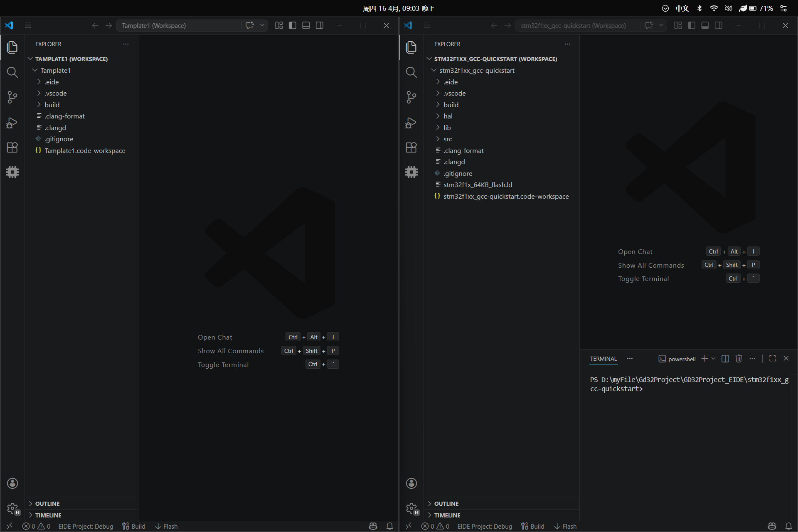Toggle bottom Panel in left window
The width and height of the screenshot is (798, 532).
[x=306, y=25]
